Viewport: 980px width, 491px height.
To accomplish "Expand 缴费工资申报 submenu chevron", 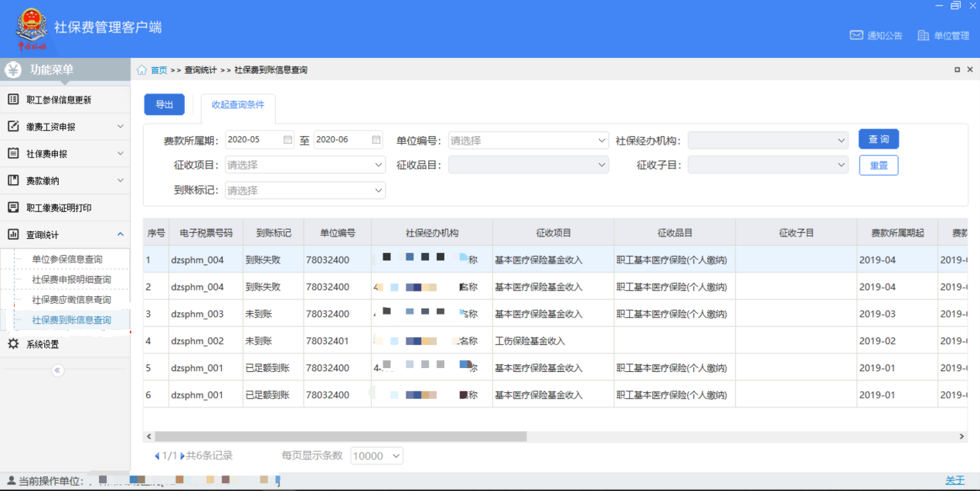I will 121,126.
